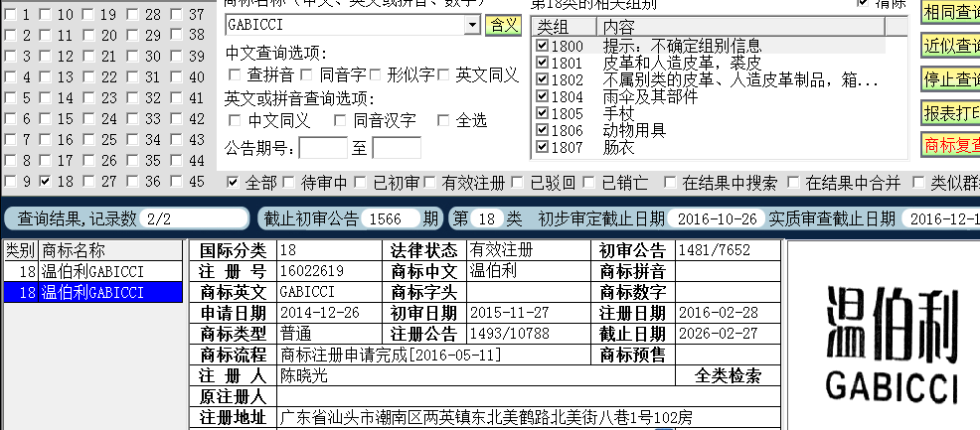Click the record count field 2/2
The image size is (980, 430).
(x=194, y=218)
